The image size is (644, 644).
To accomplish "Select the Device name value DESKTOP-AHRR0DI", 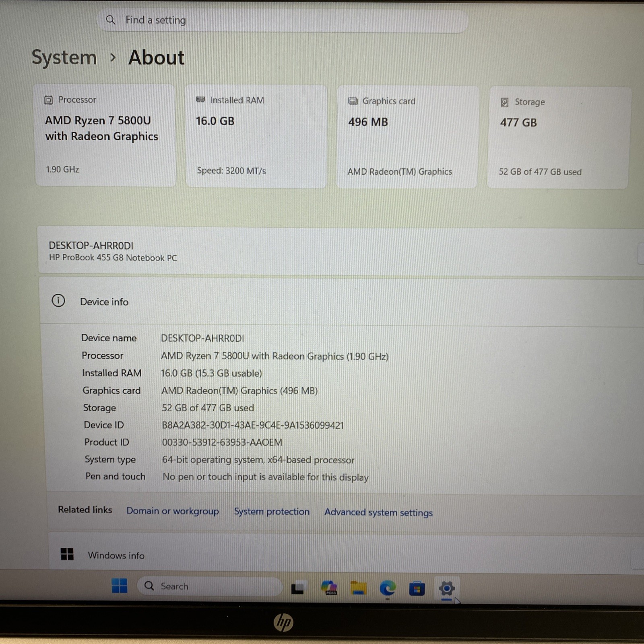I will 202,338.
